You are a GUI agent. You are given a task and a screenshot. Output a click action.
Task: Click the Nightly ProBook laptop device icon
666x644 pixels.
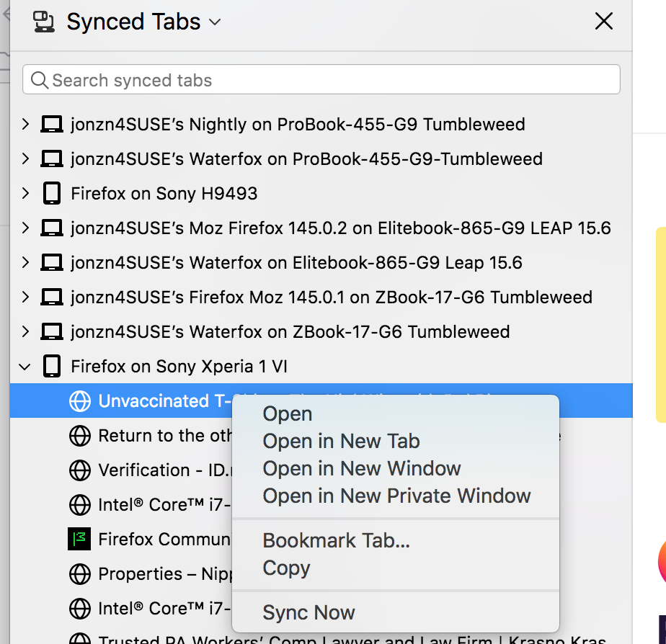tap(51, 124)
